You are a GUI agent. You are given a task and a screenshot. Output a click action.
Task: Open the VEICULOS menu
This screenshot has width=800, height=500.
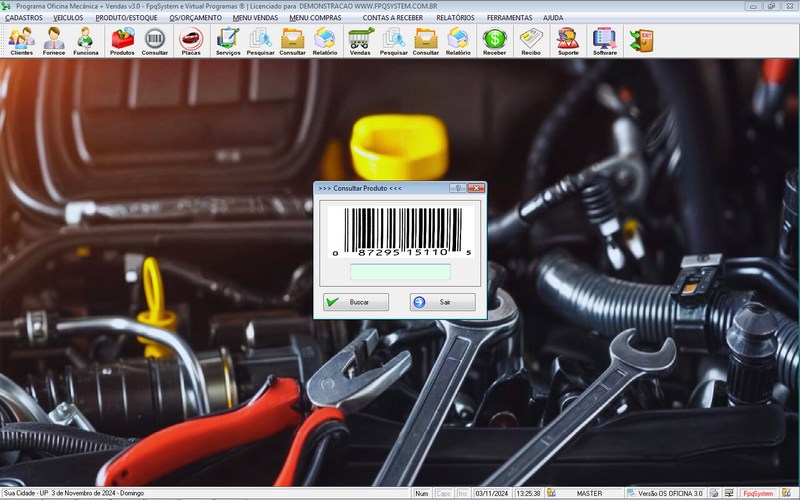(68, 17)
